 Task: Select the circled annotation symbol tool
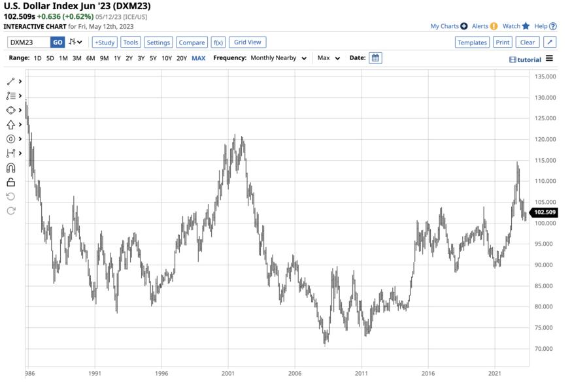10,139
